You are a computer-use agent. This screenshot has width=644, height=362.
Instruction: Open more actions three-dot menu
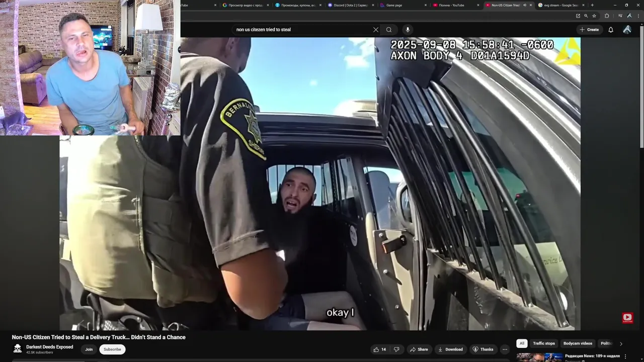505,349
